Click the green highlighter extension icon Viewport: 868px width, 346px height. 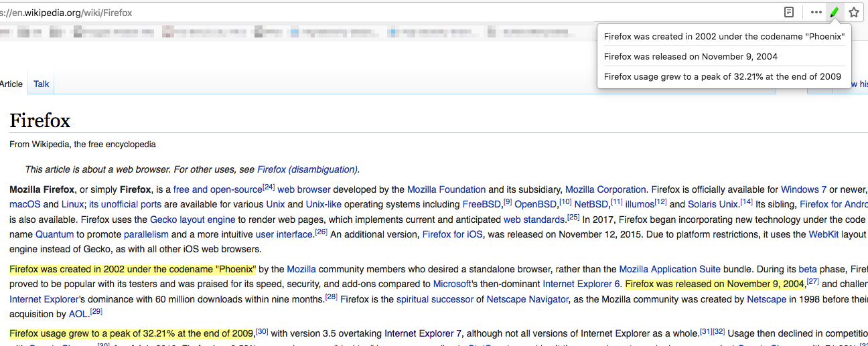click(835, 12)
